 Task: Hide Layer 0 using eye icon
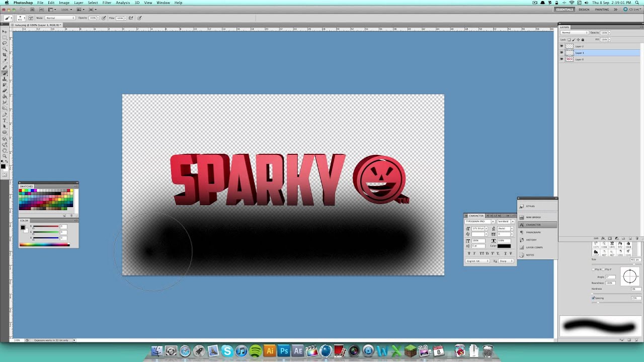click(x=561, y=59)
